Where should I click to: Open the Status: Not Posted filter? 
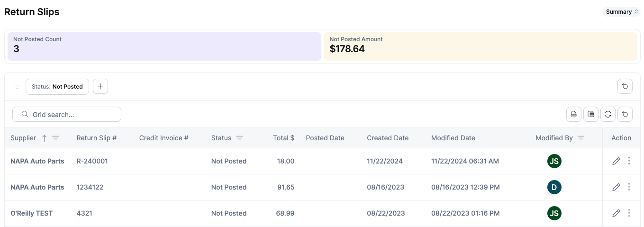coord(57,87)
